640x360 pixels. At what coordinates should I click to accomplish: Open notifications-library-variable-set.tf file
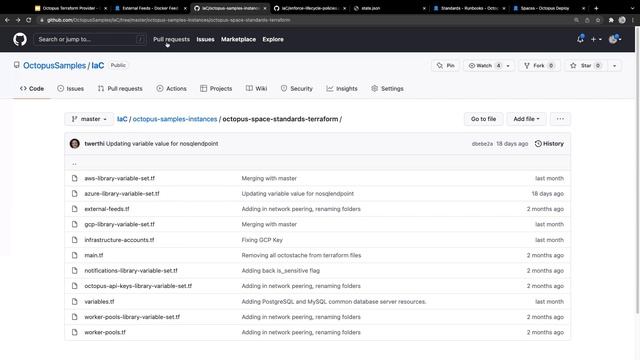click(131, 271)
